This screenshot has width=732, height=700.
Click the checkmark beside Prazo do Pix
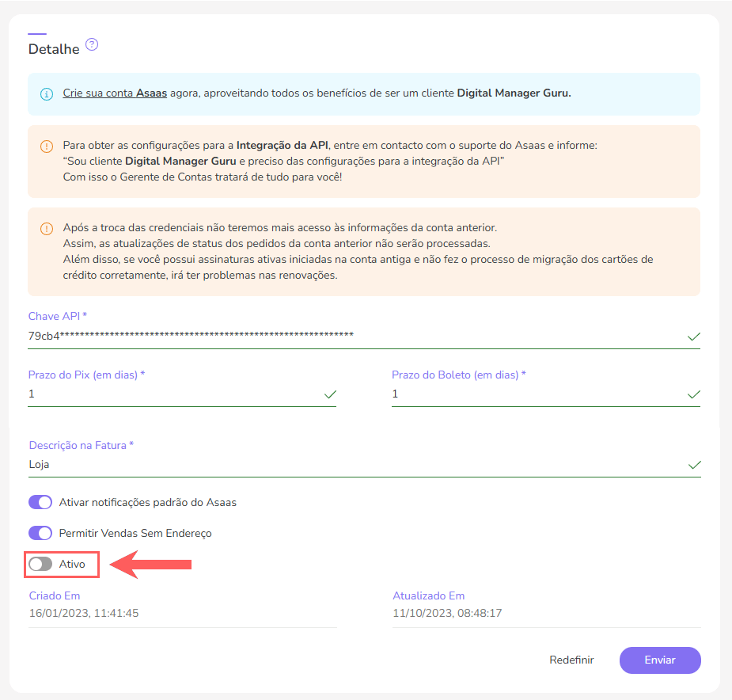pyautogui.click(x=330, y=394)
